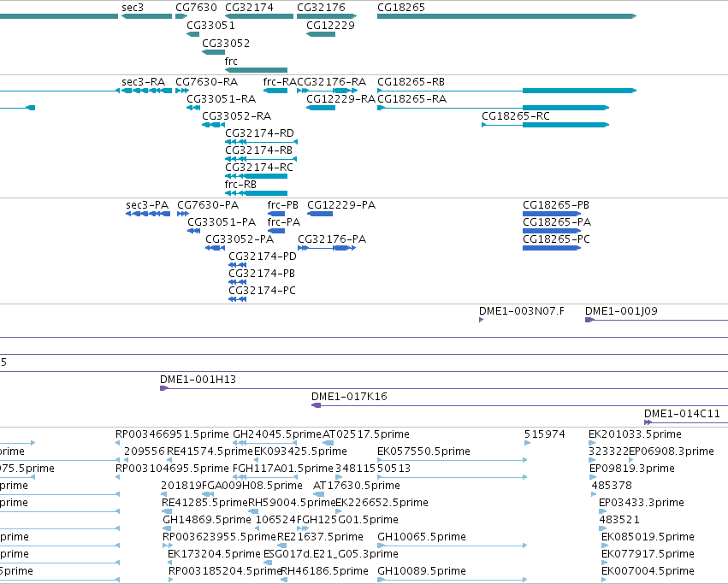Image resolution: width=728 pixels, height=584 pixels.
Task: Click the frc-RB transcript label
Action: [x=240, y=185]
